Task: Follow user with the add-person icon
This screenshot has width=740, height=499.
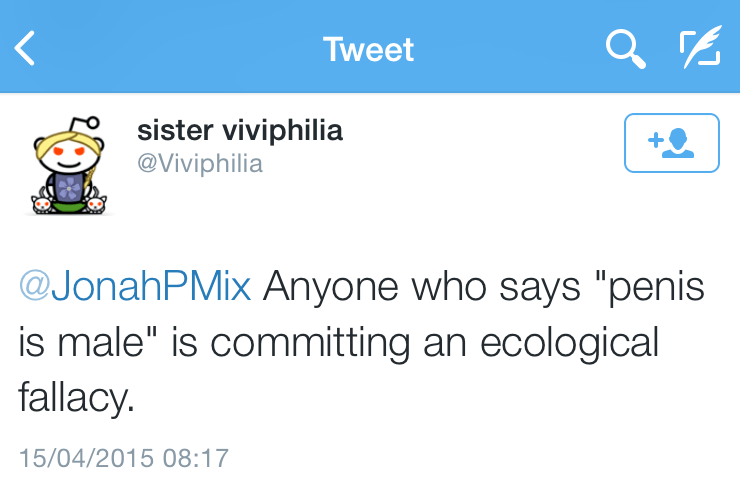Action: tap(671, 143)
